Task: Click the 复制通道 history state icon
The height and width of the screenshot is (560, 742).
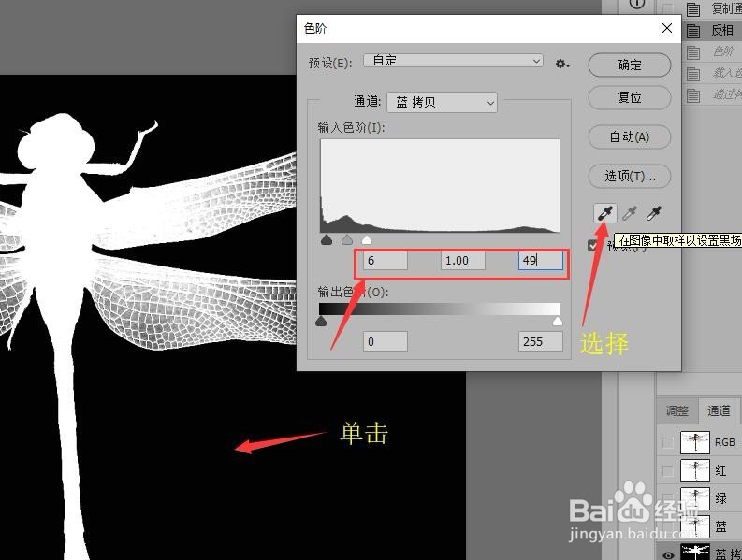Action: click(693, 9)
